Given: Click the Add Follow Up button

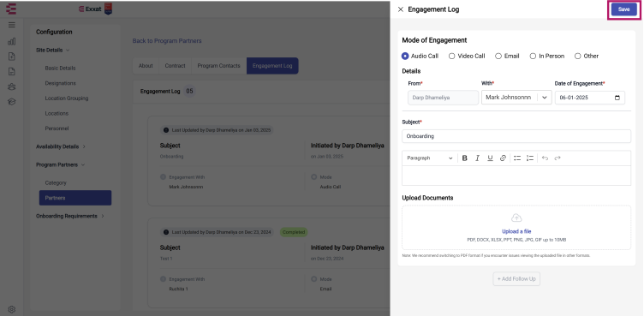Looking at the screenshot, I should 516,278.
